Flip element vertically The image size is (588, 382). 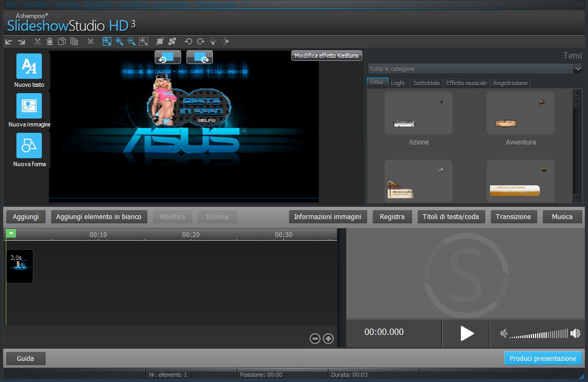coord(212,42)
